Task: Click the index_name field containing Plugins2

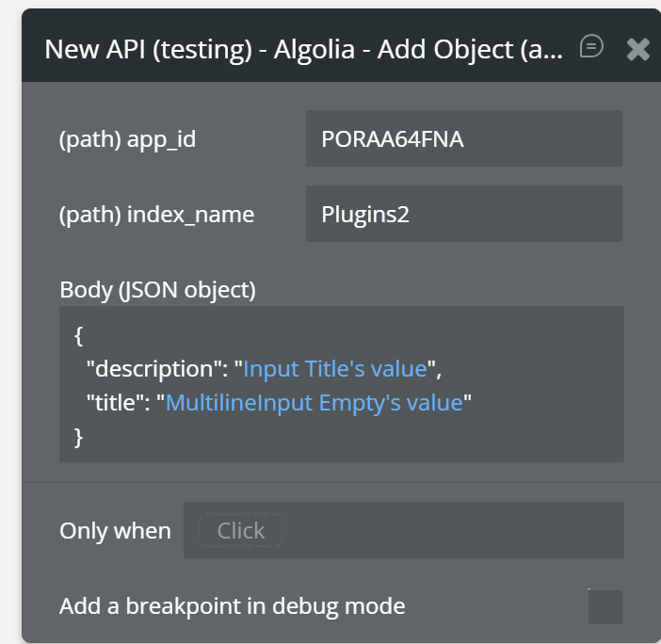Action: (463, 214)
